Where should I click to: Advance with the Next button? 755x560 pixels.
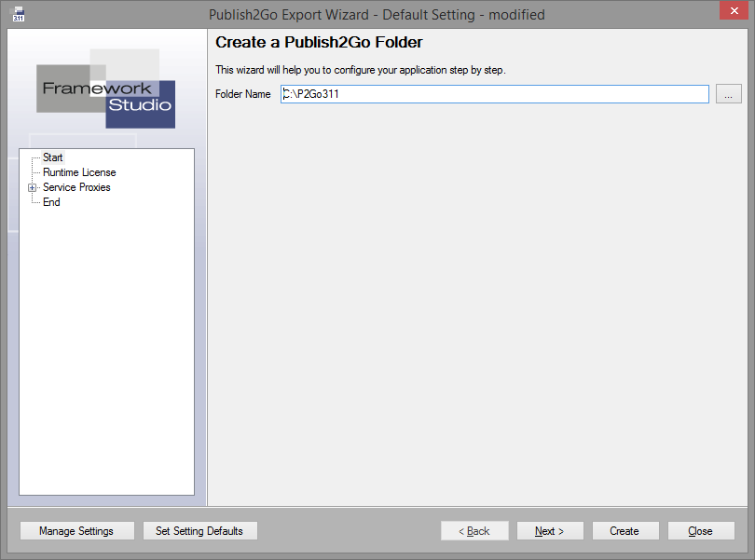click(550, 530)
